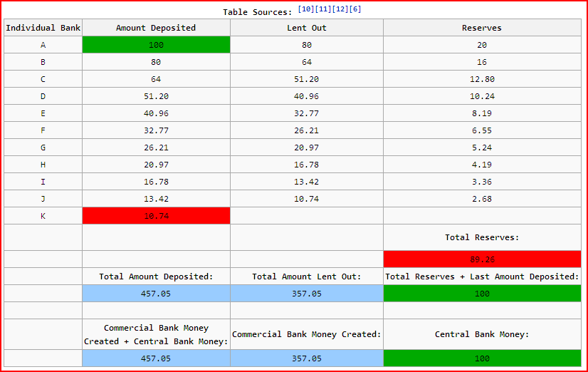Image resolution: width=588 pixels, height=372 pixels.
Task: Select blue 457.05 under Total Amount Deposited
Action: click(x=156, y=293)
